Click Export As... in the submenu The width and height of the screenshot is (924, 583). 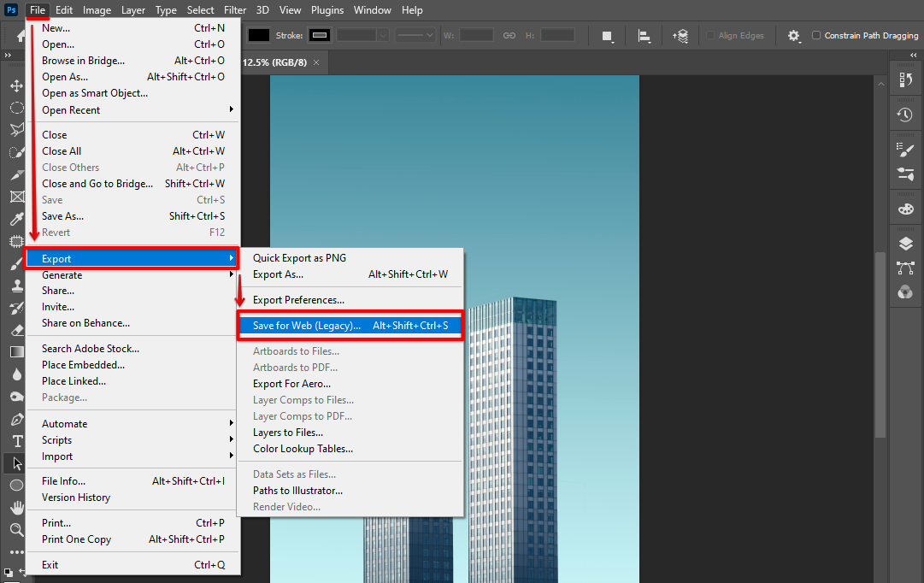278,274
